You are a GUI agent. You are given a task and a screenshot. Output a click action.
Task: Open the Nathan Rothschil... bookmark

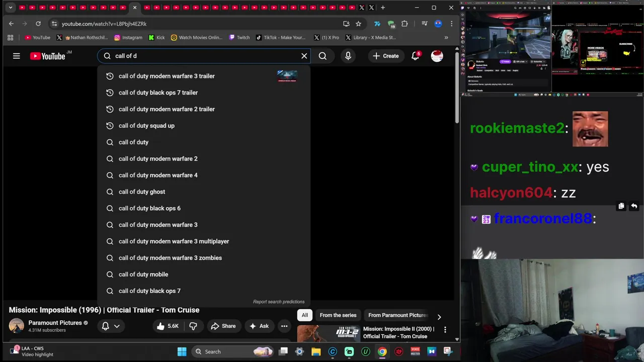pyautogui.click(x=83, y=37)
